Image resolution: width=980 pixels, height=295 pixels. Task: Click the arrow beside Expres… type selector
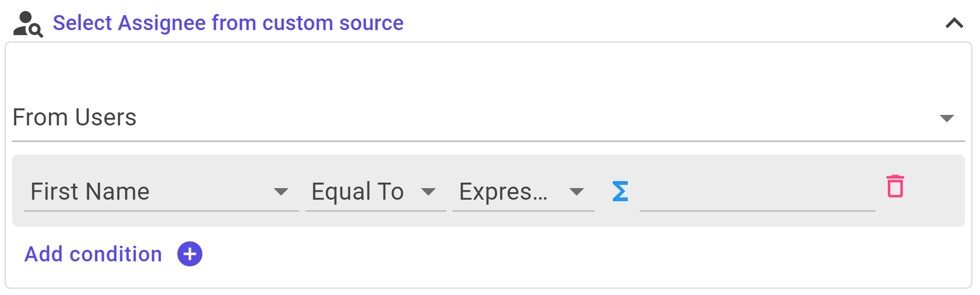(x=576, y=192)
